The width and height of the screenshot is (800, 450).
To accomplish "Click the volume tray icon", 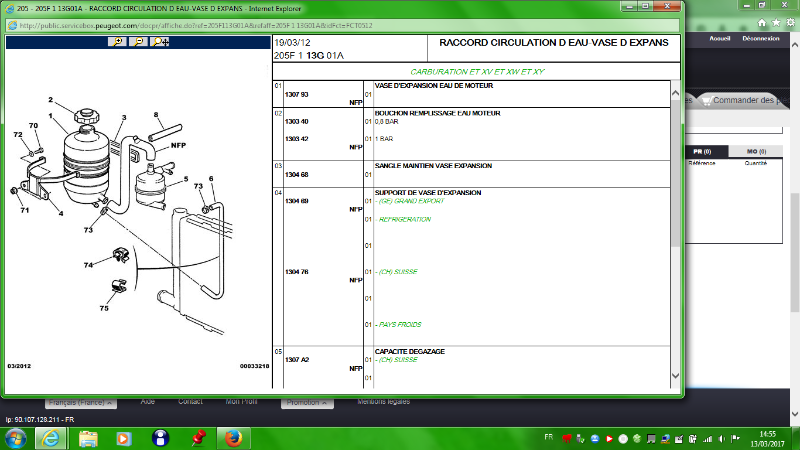I will coord(721,439).
